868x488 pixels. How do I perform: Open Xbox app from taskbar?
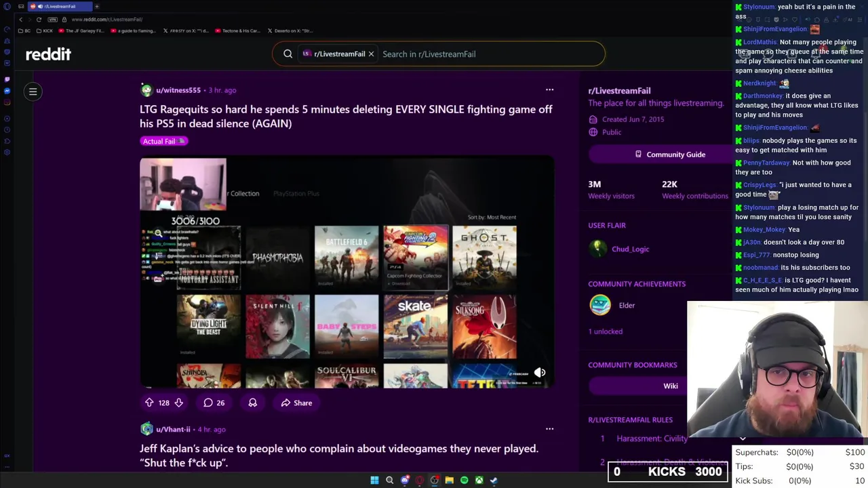(479, 480)
